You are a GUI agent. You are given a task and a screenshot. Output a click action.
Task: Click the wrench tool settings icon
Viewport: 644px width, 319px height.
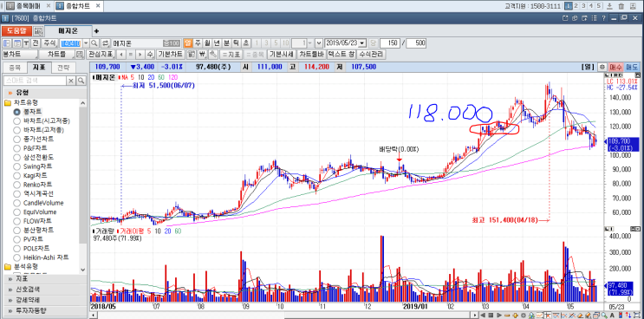click(x=212, y=55)
